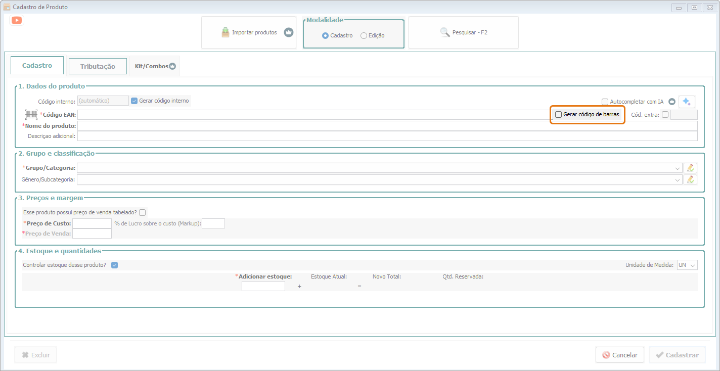Focus the Adicionar estoque field
Viewport: 720px width, 371px height.
(263, 286)
